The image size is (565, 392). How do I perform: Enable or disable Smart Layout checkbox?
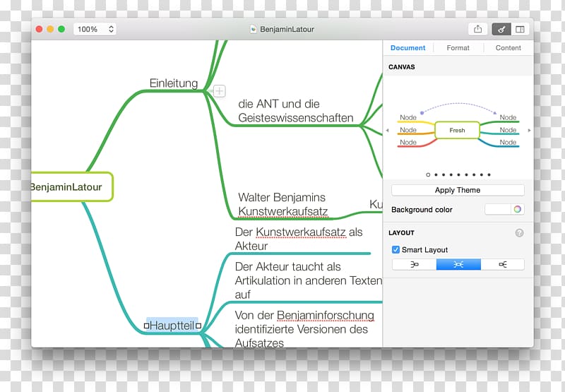(395, 249)
